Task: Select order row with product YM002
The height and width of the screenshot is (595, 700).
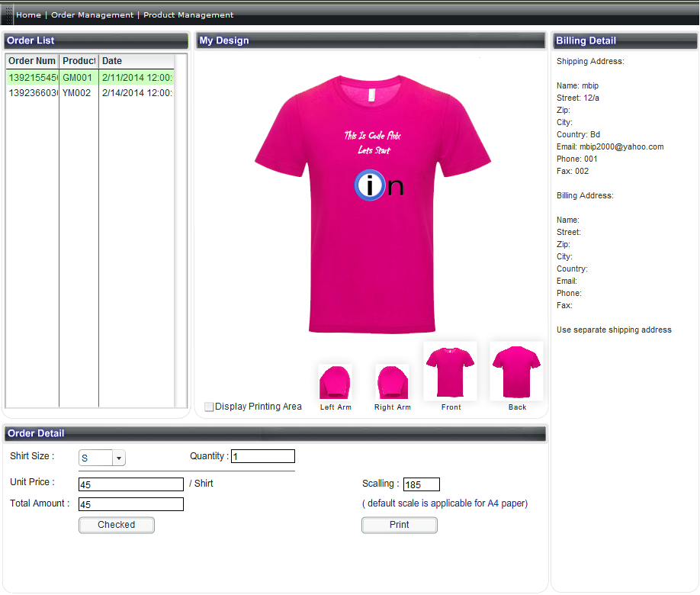Action: 90,92
